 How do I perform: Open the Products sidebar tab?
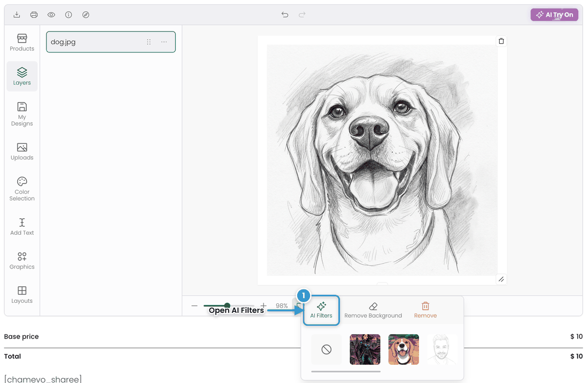click(x=22, y=42)
